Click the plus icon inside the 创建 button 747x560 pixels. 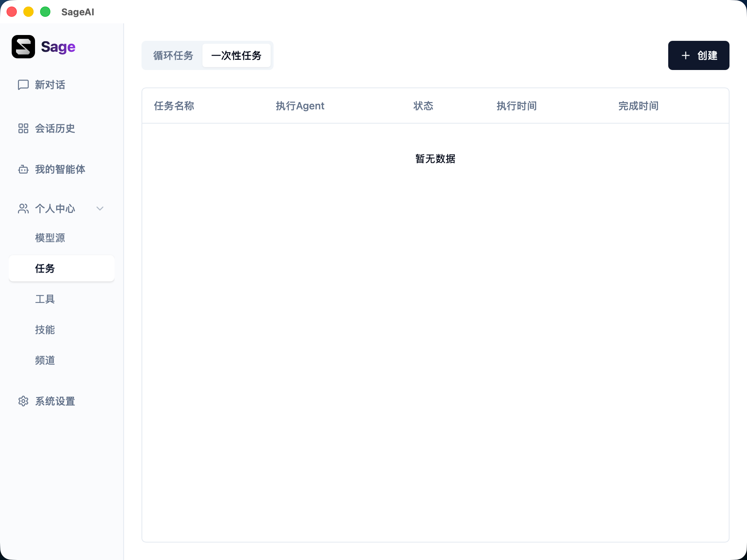click(x=686, y=55)
